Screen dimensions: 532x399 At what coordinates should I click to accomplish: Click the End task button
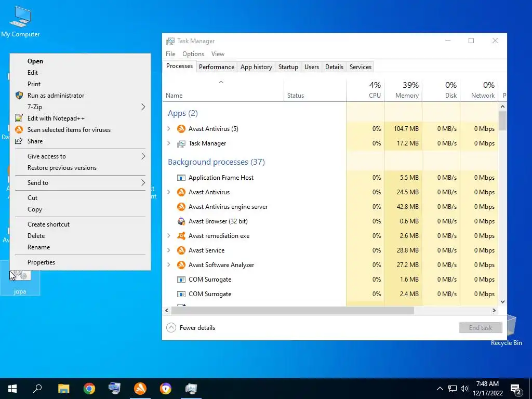[481, 328]
